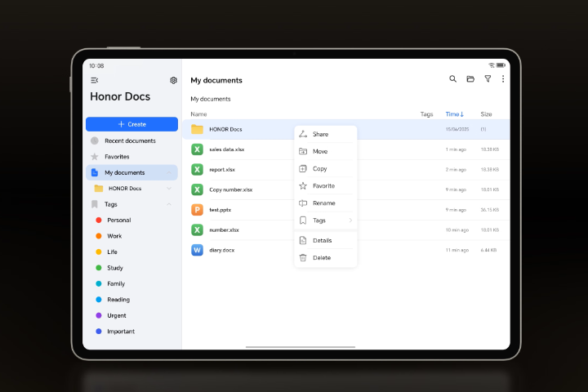Screen dimensions: 588x392
Task: Open Recent documents in the sidebar
Action: point(131,140)
